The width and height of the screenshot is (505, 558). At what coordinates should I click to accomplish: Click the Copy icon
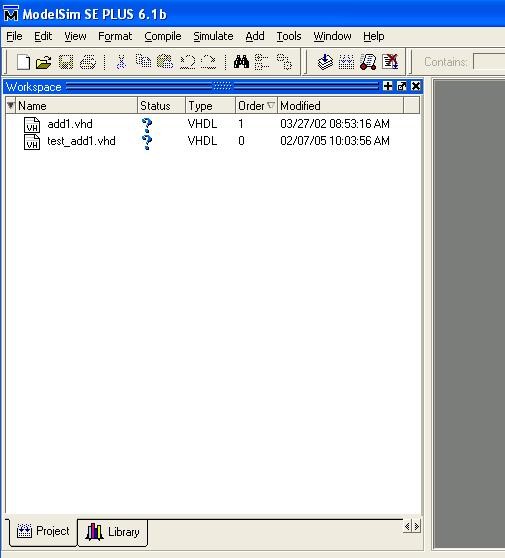click(x=143, y=62)
